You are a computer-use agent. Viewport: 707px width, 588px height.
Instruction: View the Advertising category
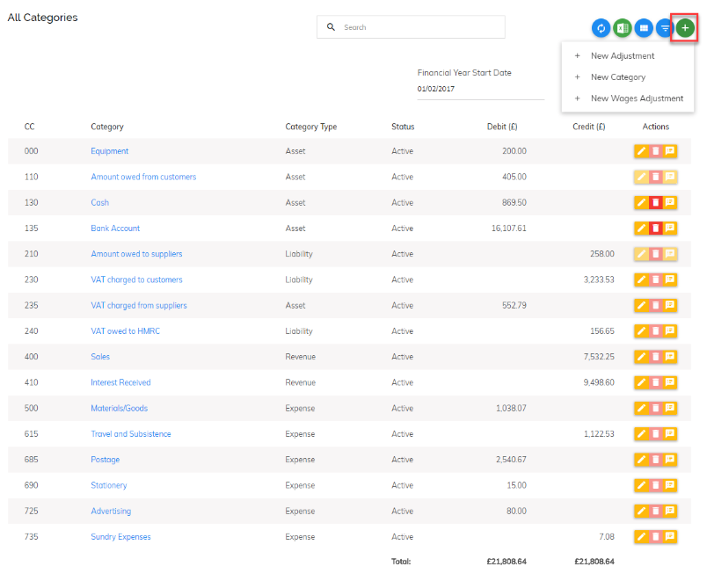tap(111, 511)
